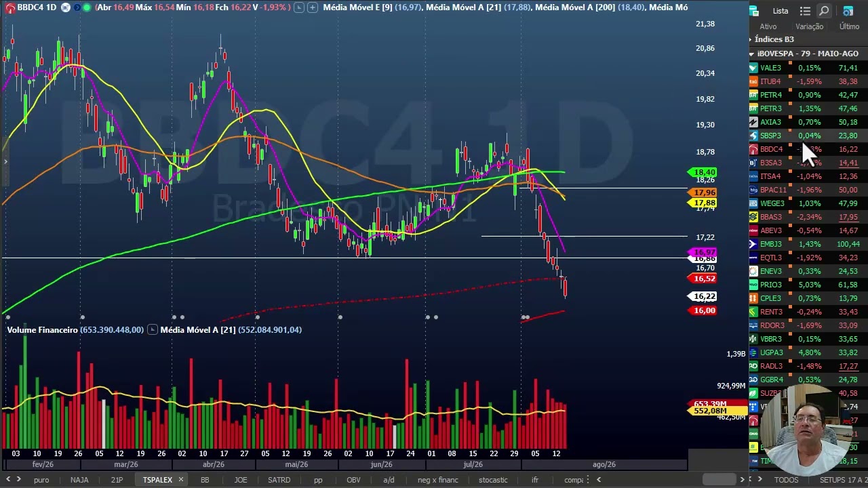The image size is (868, 488).
Task: Click the 16,97 magenta price tag on axis
Action: (x=702, y=252)
